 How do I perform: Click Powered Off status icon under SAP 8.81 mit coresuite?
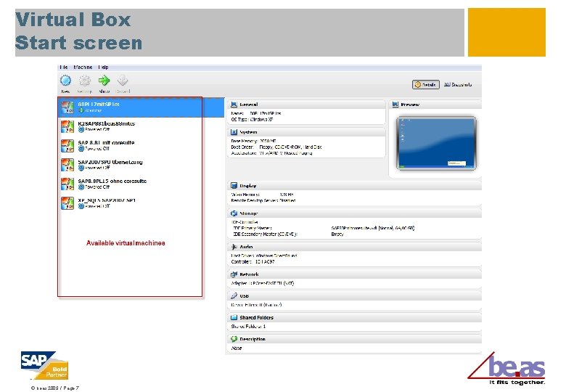point(81,148)
